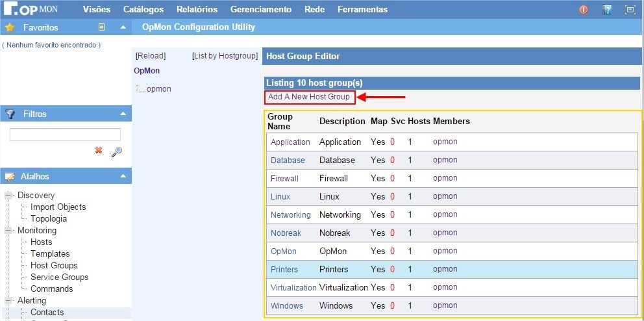Viewport: 644px width, 321px height.
Task: Open the Relatórios menu
Action: click(x=197, y=10)
